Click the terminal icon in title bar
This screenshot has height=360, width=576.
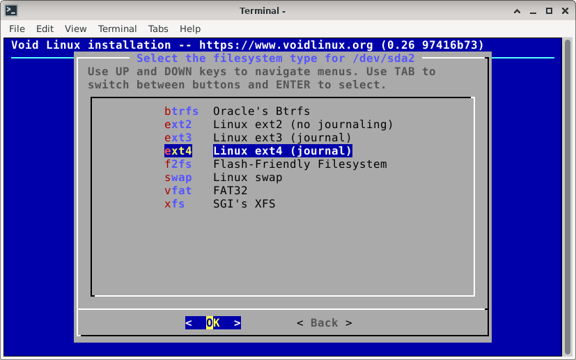pos(11,11)
